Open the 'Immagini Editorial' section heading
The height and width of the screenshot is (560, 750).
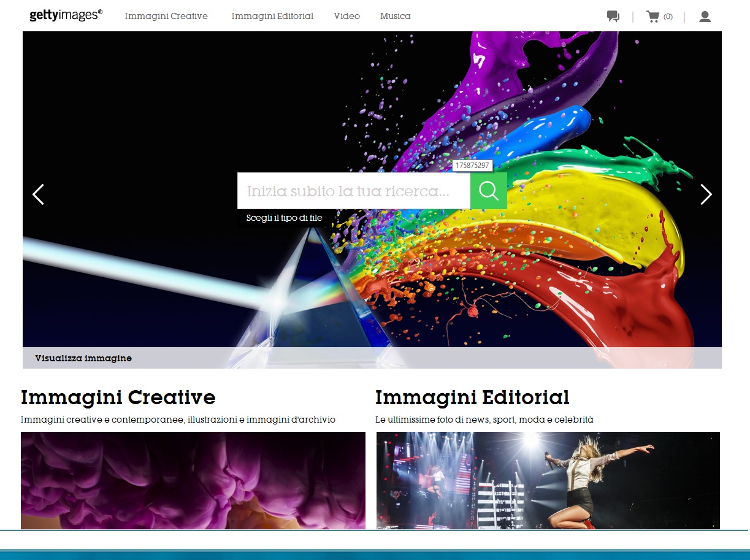pos(472,397)
